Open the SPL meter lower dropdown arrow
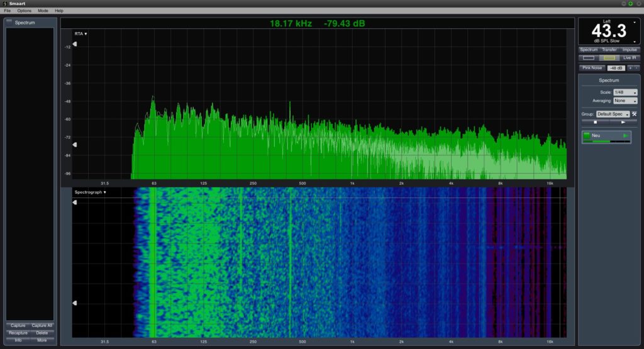This screenshot has width=644, height=349. tap(635, 42)
